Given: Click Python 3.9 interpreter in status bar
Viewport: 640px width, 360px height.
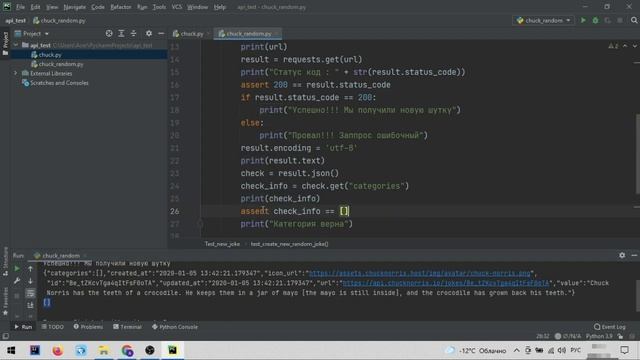Looking at the screenshot, I should (x=600, y=336).
